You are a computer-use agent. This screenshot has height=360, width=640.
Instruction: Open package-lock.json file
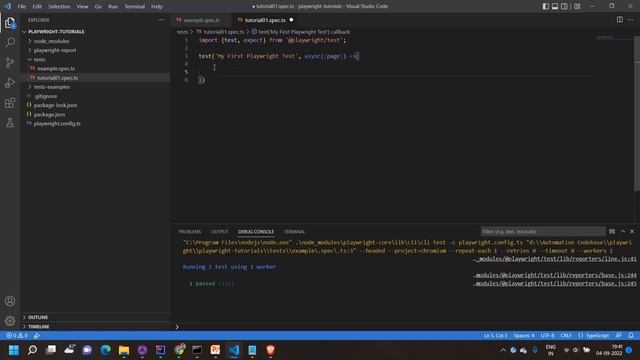tap(55, 105)
